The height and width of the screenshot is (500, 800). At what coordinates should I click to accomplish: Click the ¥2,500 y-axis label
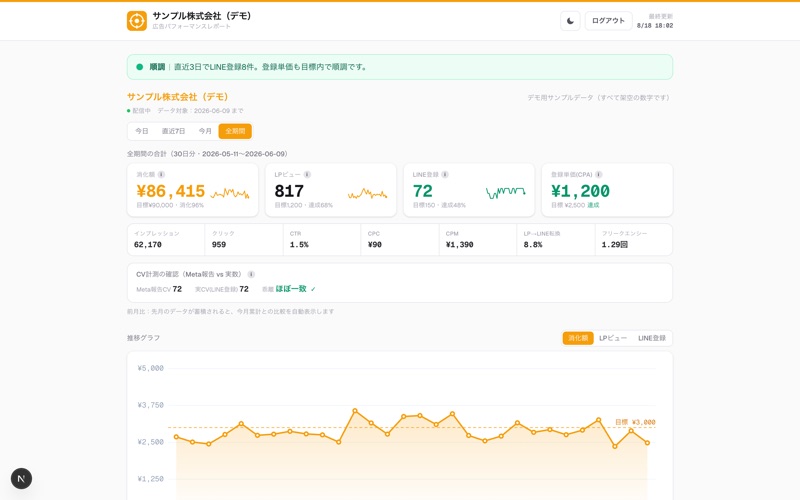pos(151,442)
